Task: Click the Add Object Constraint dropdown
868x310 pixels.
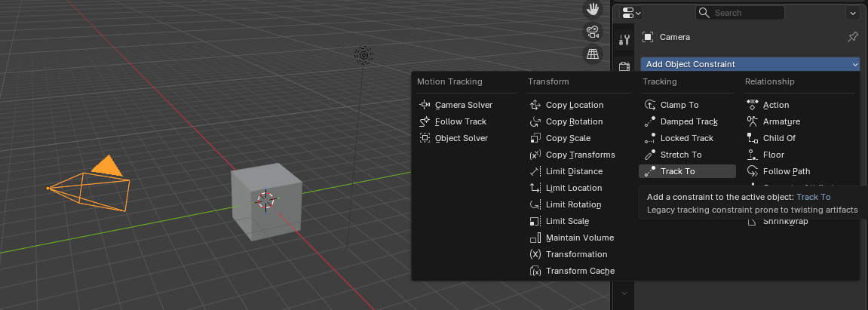Action: pyautogui.click(x=750, y=64)
